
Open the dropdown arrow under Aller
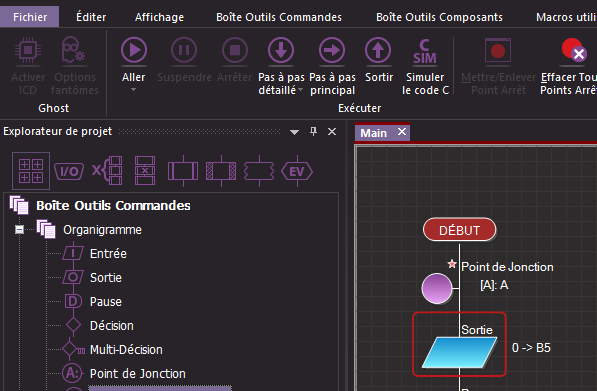tap(133, 90)
